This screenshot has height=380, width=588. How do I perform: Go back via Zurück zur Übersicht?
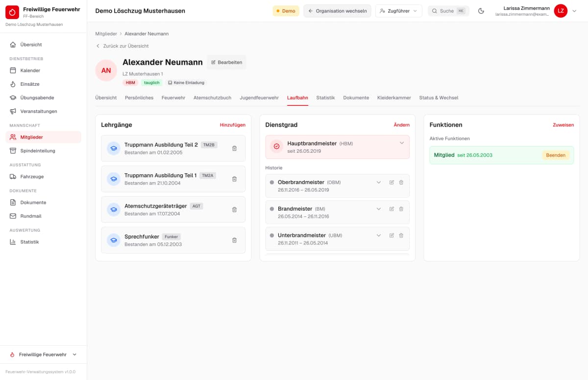tap(122, 46)
